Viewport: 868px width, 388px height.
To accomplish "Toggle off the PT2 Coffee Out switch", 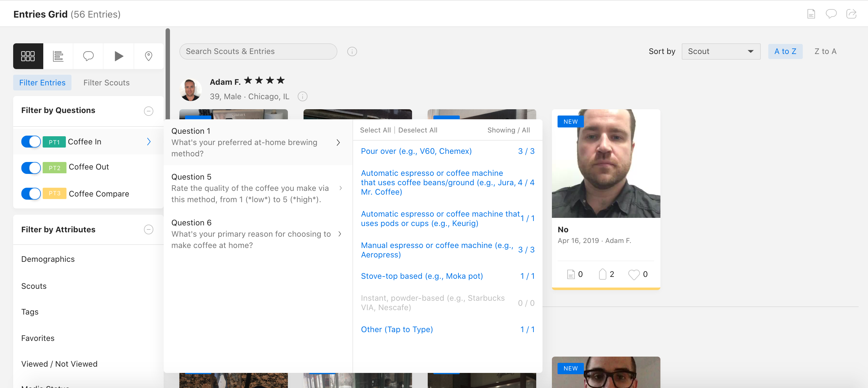I will click(31, 168).
